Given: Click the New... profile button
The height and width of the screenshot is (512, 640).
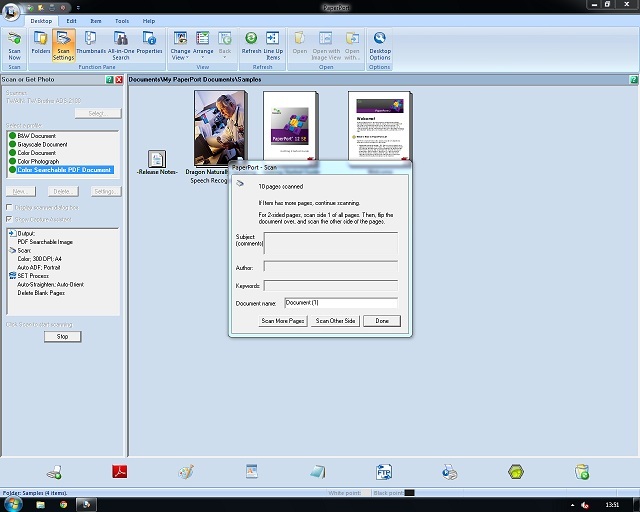Looking at the screenshot, I should pos(21,191).
